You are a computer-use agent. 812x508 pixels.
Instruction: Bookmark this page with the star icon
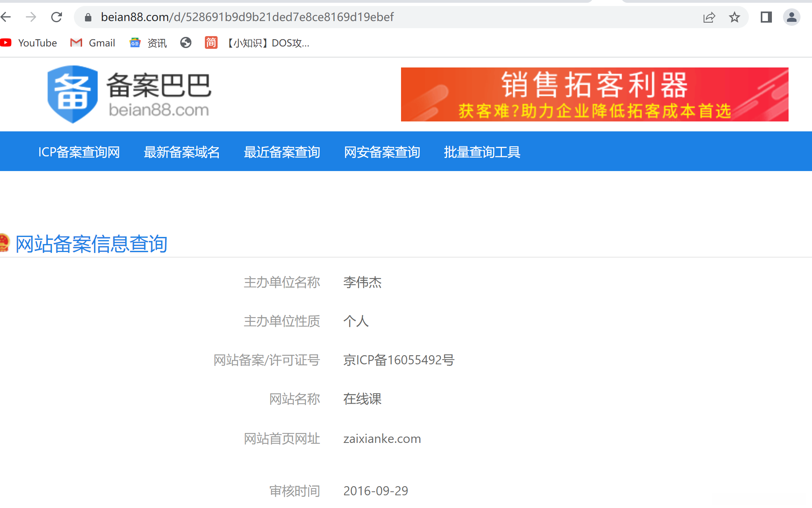[734, 17]
